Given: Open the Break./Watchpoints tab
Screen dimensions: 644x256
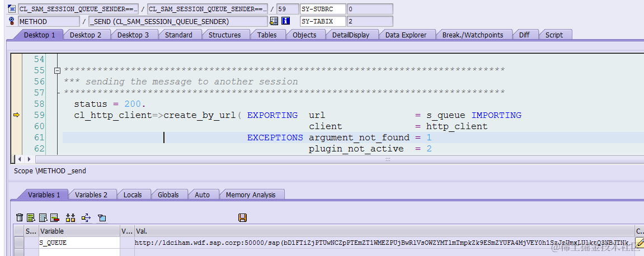Looking at the screenshot, I should [x=473, y=35].
